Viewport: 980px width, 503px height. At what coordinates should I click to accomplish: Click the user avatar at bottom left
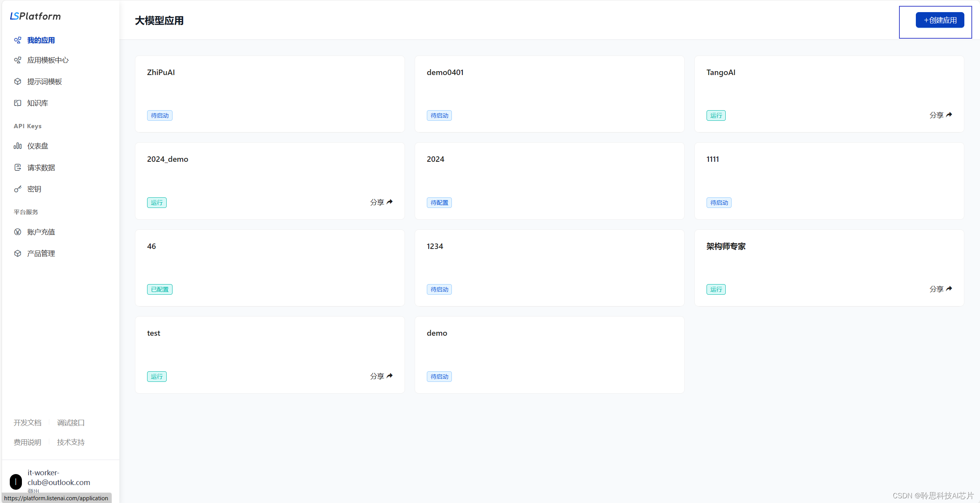16,482
